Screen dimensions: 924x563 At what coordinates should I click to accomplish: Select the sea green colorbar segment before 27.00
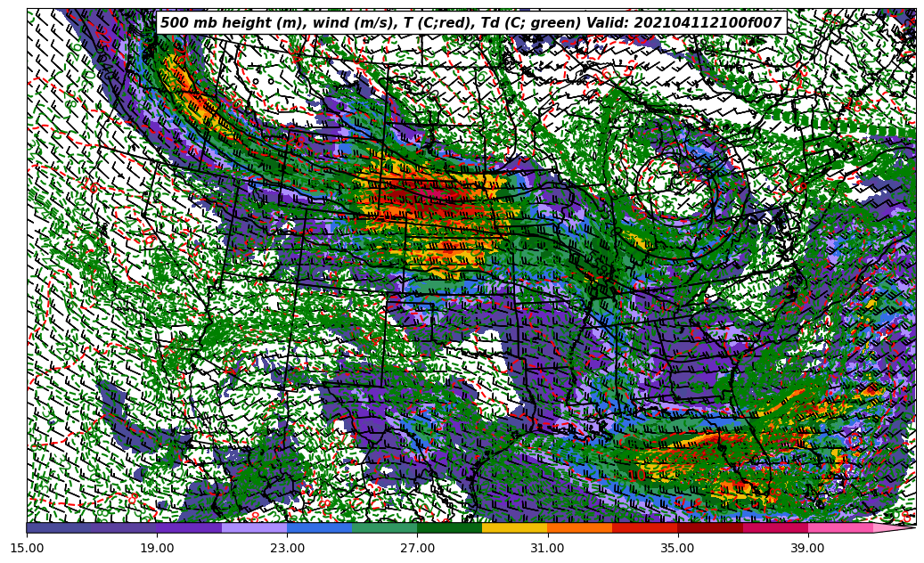click(384, 528)
